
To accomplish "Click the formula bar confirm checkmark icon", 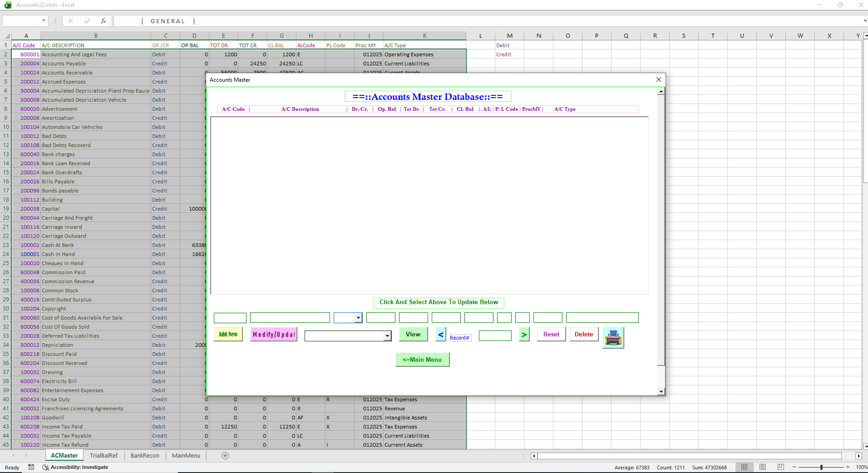I will [87, 21].
